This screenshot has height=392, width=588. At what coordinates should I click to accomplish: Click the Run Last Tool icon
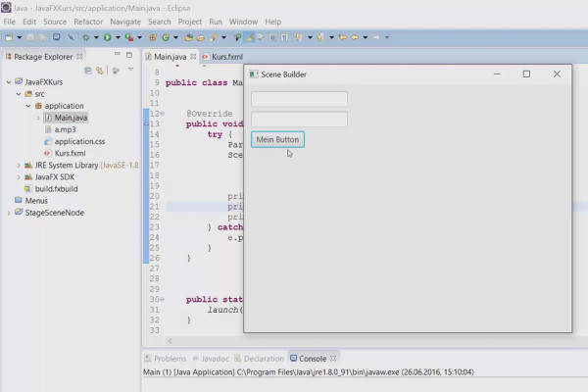(129, 37)
